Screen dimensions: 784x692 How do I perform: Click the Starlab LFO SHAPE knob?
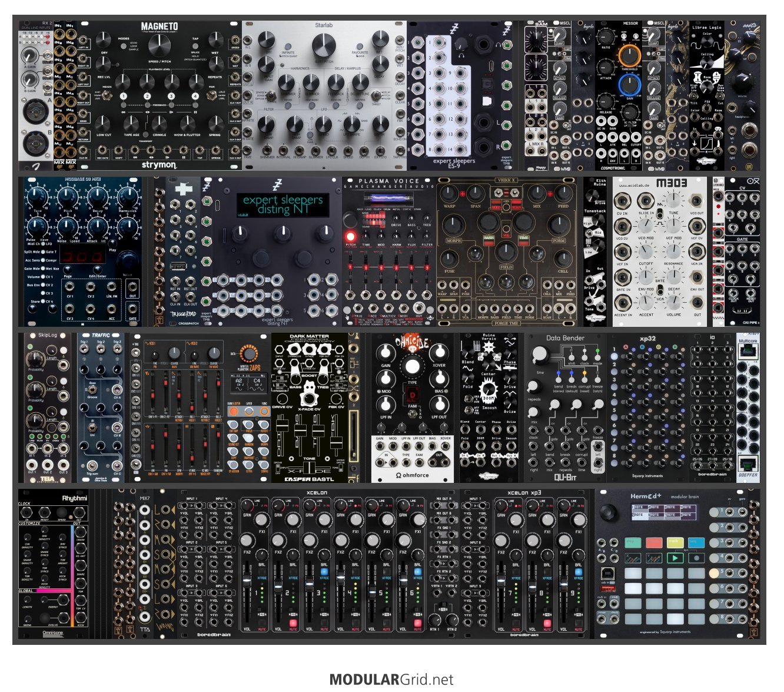(x=351, y=124)
